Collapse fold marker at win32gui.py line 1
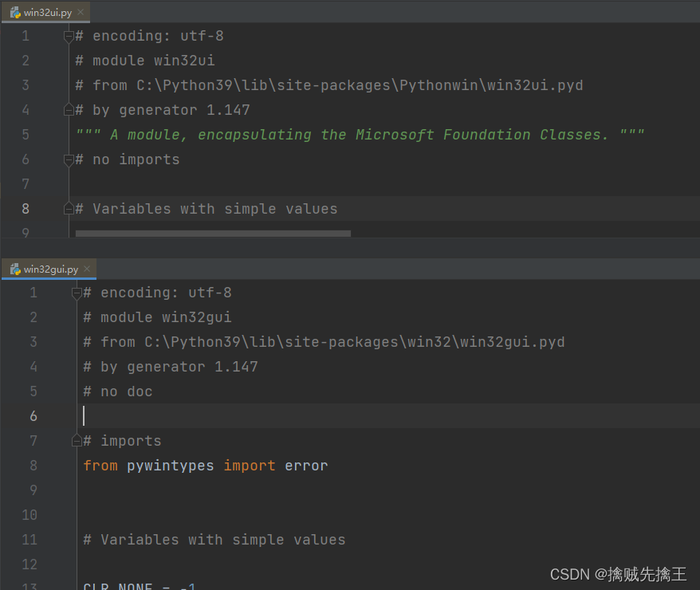This screenshot has width=700, height=590. pyautogui.click(x=77, y=293)
